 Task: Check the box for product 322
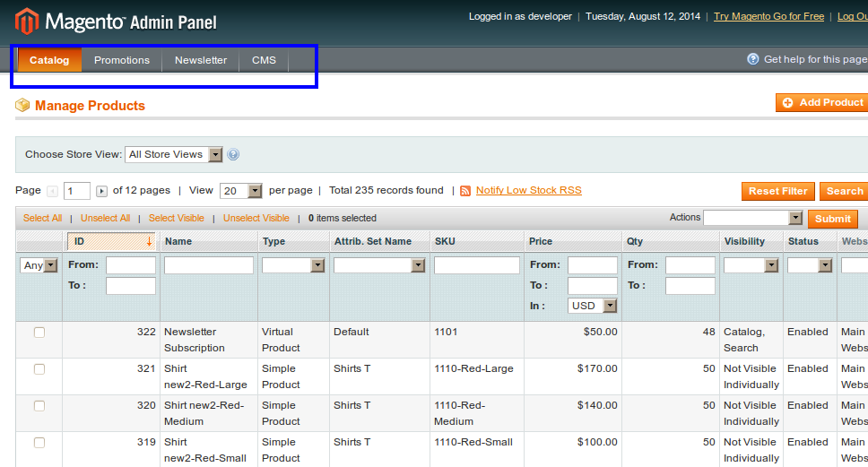tap(39, 333)
